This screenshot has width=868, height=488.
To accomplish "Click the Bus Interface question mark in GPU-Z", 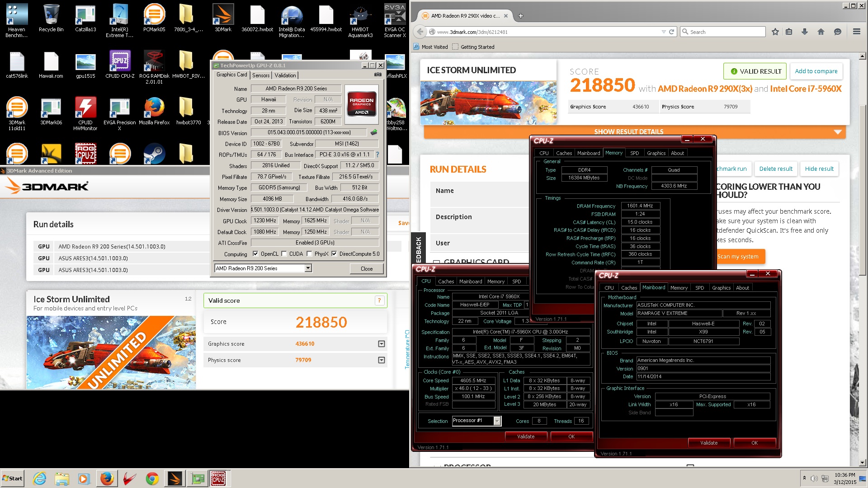I will click(x=377, y=155).
